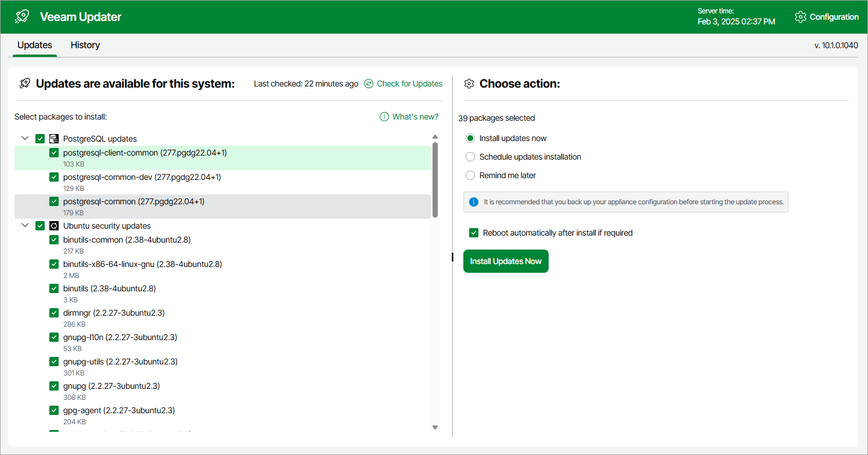Uncheck the PostgreSQL updates group checkbox
The height and width of the screenshot is (455, 868).
(x=40, y=139)
